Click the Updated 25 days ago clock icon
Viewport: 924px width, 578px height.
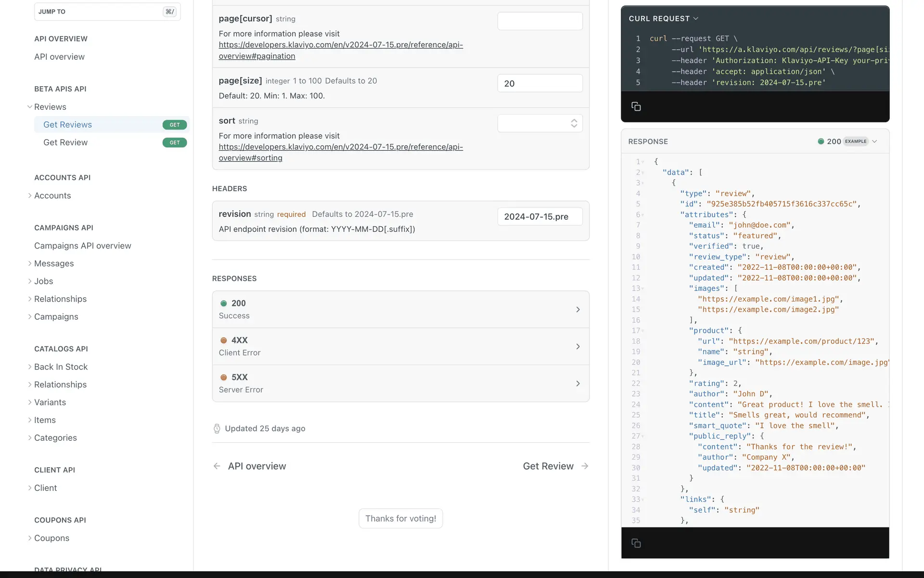[x=217, y=429]
